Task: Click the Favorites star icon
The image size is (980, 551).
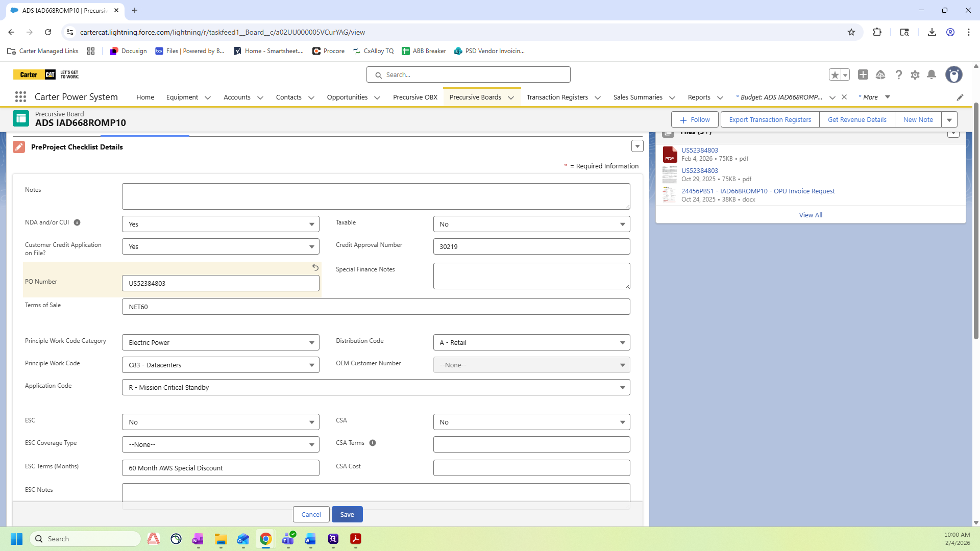Action: pyautogui.click(x=835, y=75)
